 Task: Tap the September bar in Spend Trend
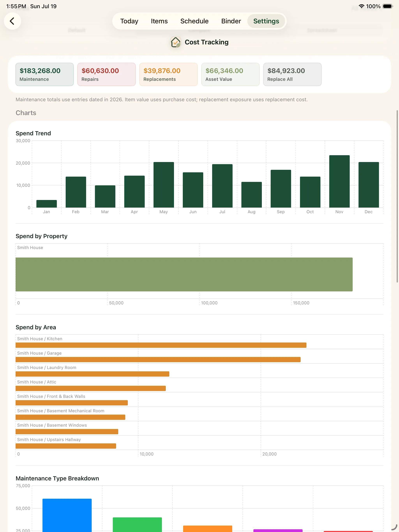click(281, 188)
